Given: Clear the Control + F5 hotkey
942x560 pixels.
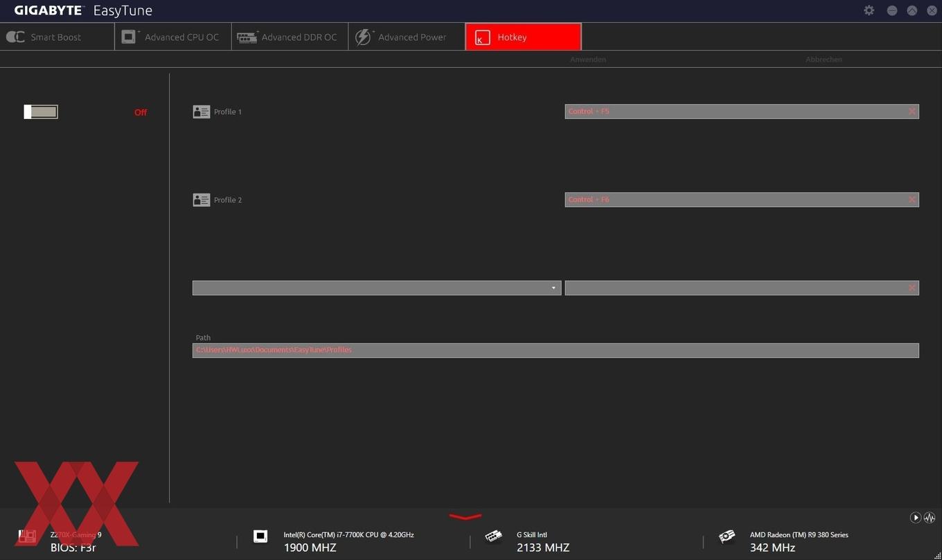Looking at the screenshot, I should (912, 111).
